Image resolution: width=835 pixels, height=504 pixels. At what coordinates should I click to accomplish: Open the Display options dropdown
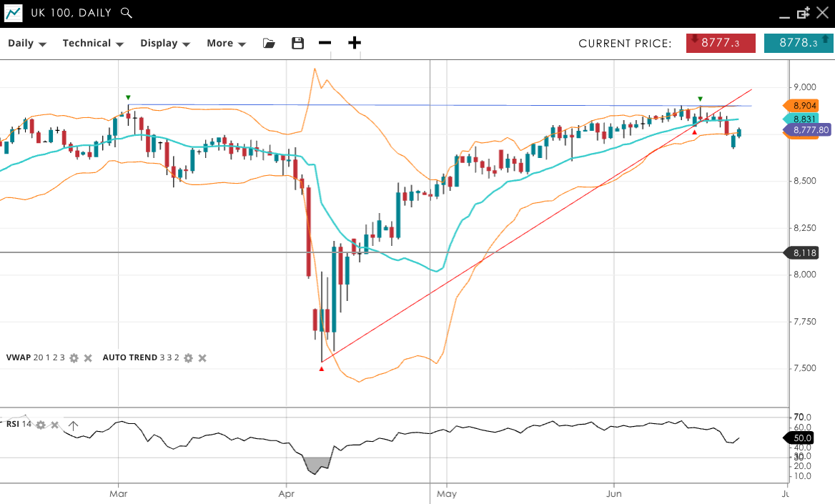165,43
